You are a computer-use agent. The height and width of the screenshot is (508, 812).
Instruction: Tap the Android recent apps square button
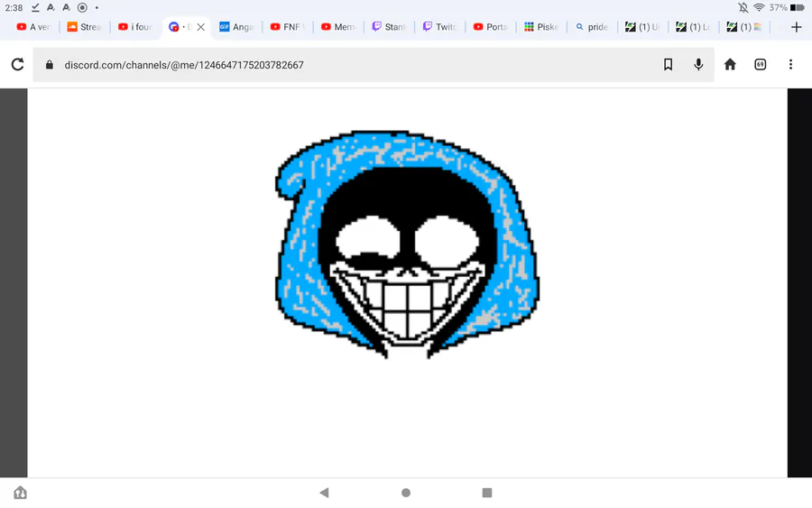pos(487,493)
